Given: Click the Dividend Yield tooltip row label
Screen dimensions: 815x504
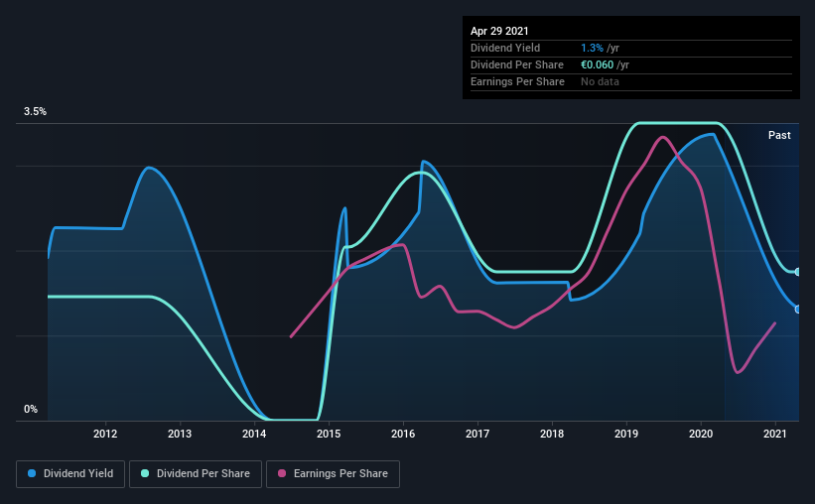Looking at the screenshot, I should pos(505,48).
